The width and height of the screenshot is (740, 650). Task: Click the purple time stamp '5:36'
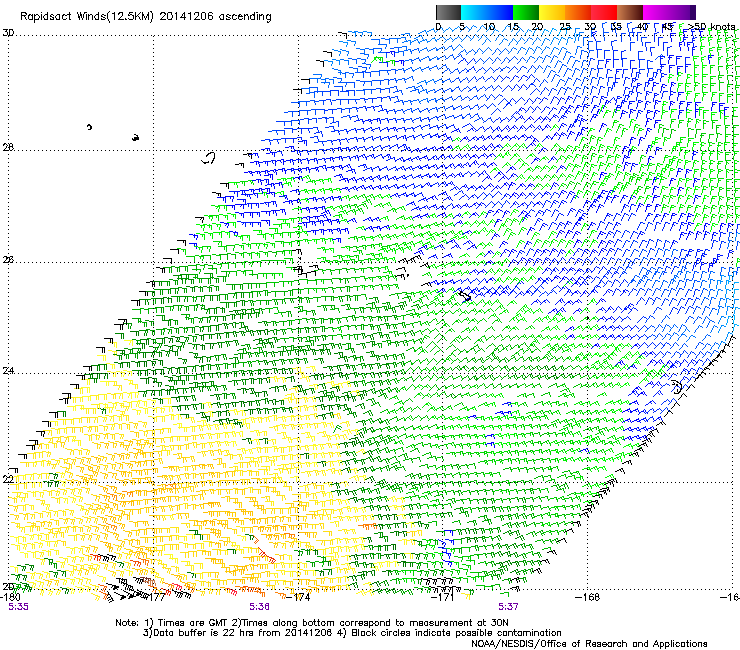click(260, 607)
